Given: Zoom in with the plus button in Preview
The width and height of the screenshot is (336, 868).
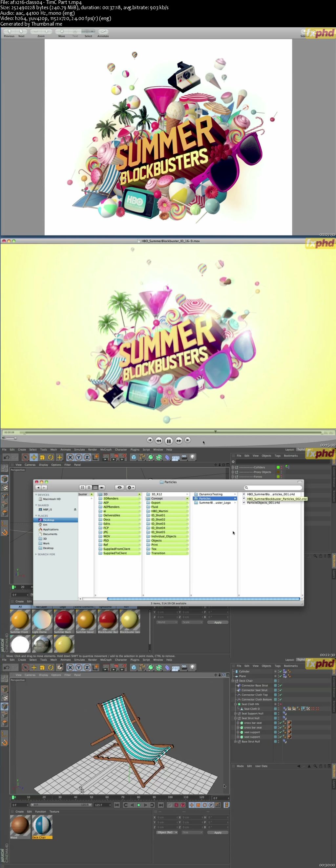Looking at the screenshot, I should click(47, 31).
